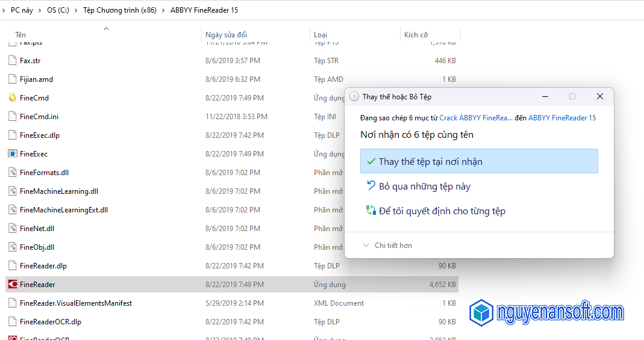Select the FineReader.VisualElementsManifest file icon

12,303
